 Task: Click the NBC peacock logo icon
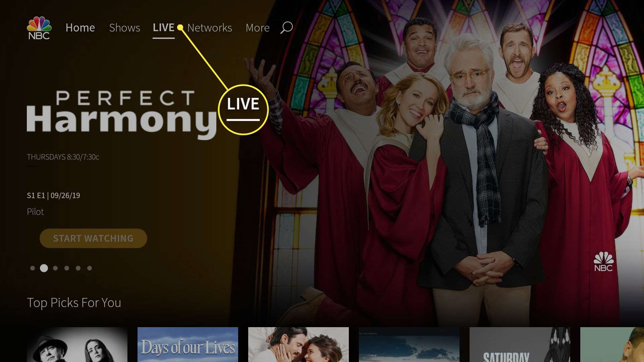point(39,27)
